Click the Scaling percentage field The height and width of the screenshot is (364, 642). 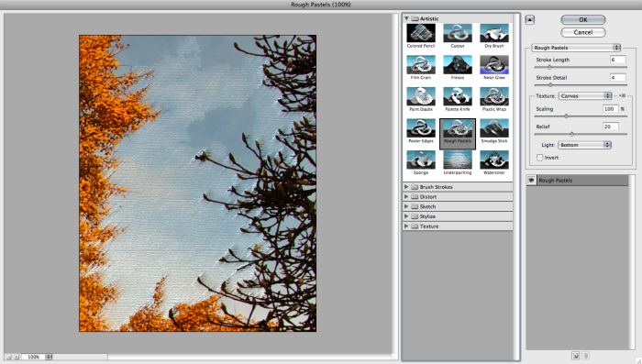611,109
